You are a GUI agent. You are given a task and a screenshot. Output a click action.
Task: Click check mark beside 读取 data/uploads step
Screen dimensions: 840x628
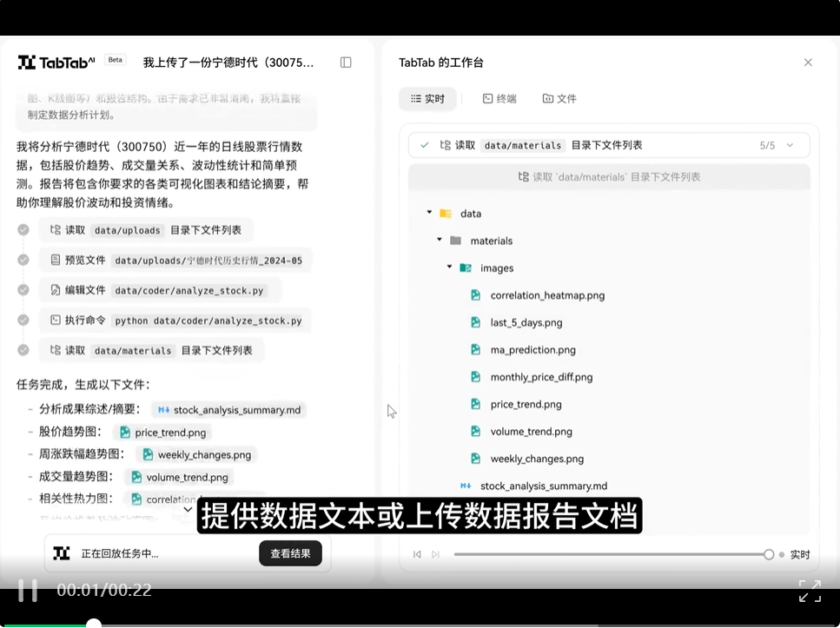23,230
